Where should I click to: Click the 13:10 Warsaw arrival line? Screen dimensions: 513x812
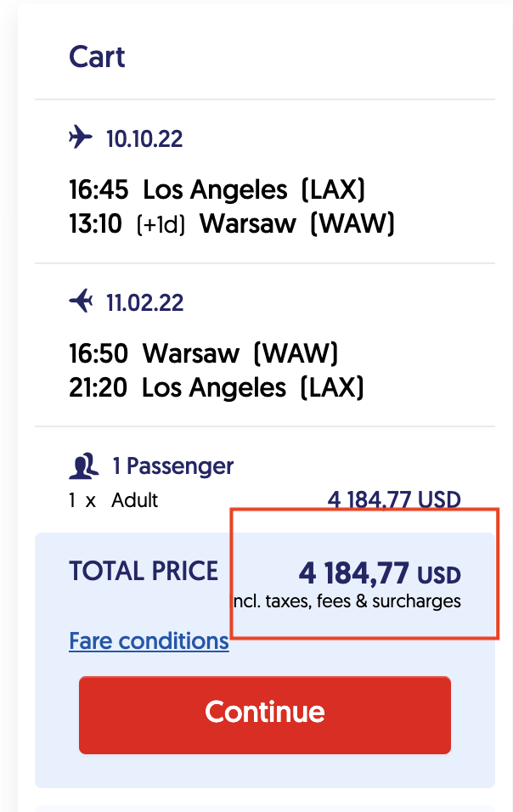pyautogui.click(x=231, y=224)
